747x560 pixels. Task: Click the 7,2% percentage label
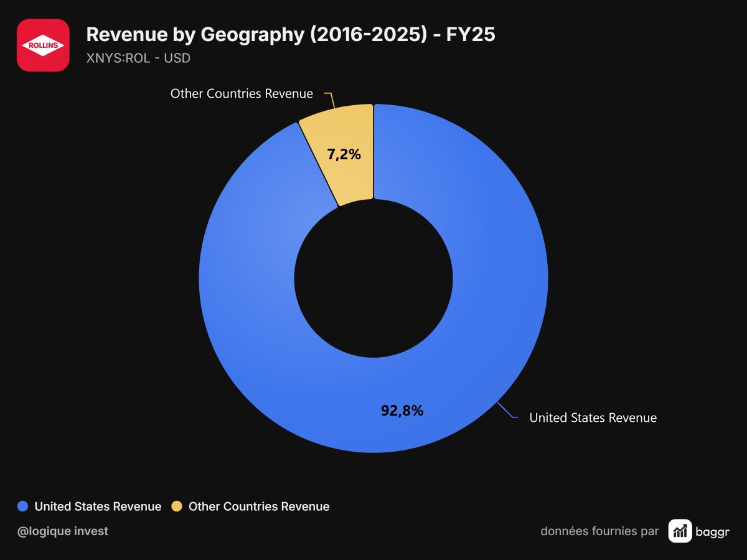(x=344, y=155)
